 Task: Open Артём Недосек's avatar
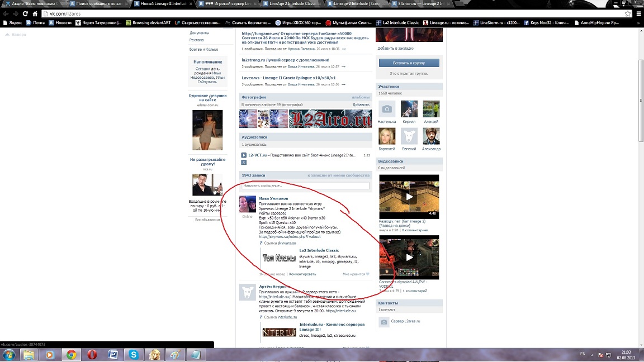(x=247, y=292)
